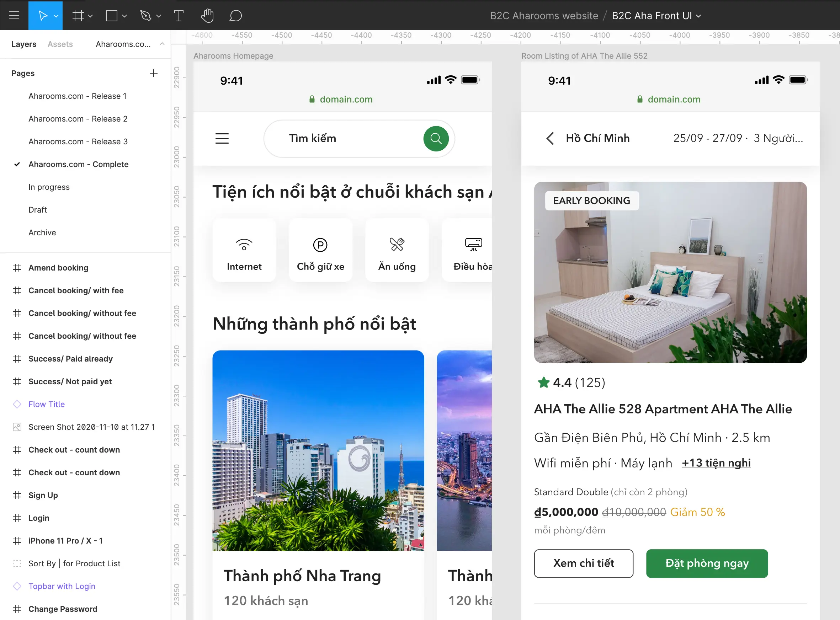Screen dimensions: 840x620
Task: Open page Aharooms.com - Release 3
Action: 78,141
